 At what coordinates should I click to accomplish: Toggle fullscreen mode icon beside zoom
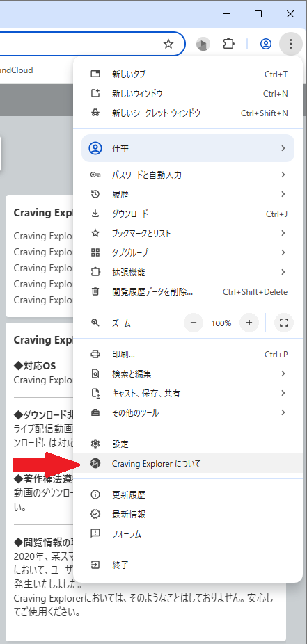pyautogui.click(x=283, y=323)
